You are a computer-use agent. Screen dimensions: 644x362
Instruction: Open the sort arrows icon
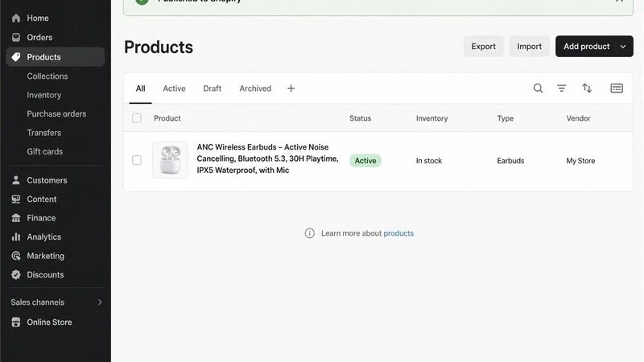587,88
